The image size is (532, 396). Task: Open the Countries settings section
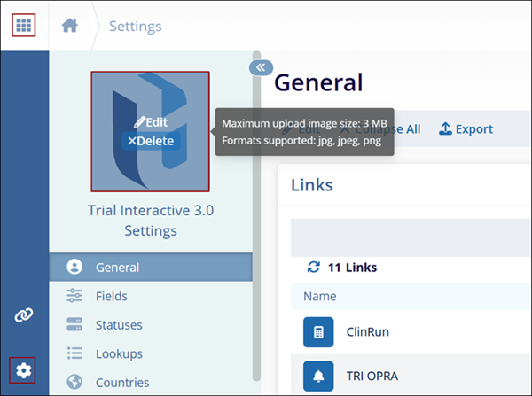(121, 383)
